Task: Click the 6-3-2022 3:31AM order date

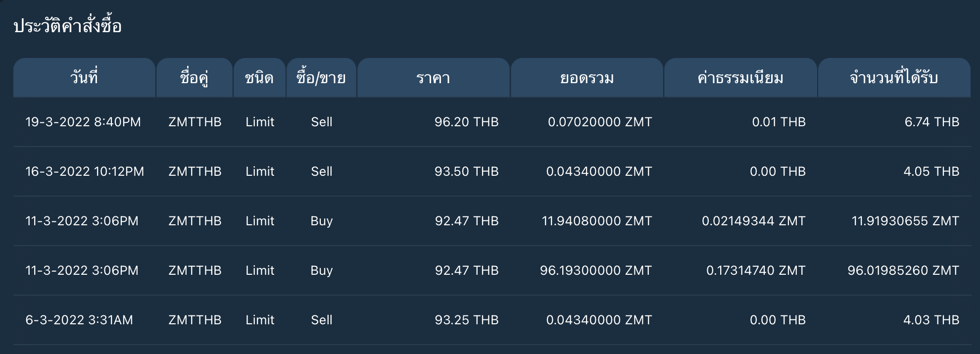Action: click(79, 320)
